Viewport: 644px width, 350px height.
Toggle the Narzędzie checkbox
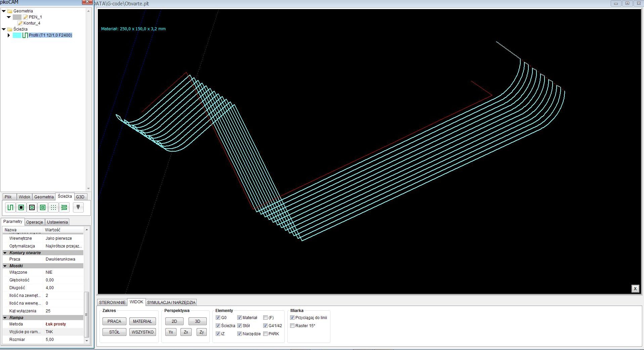pyautogui.click(x=239, y=334)
